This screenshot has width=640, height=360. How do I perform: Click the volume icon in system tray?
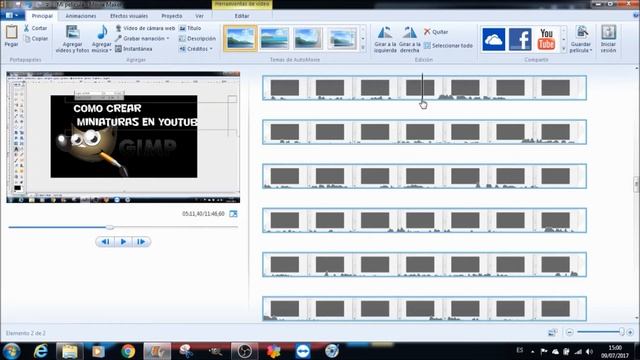point(589,351)
